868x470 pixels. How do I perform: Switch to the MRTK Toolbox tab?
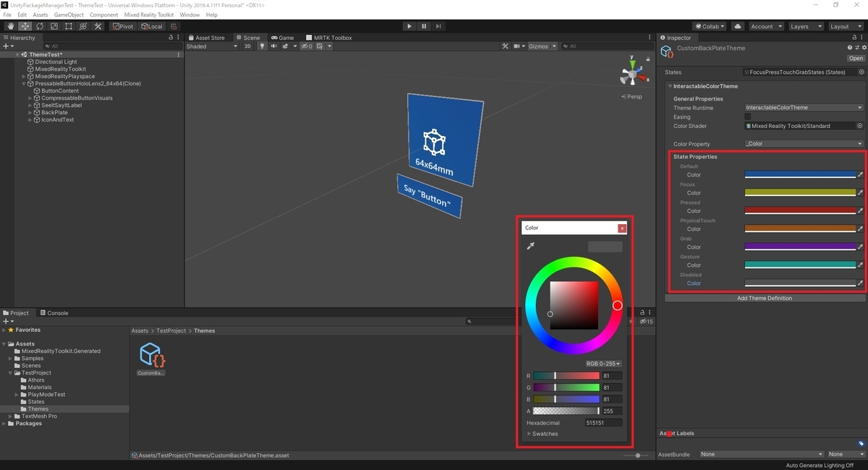pyautogui.click(x=329, y=38)
